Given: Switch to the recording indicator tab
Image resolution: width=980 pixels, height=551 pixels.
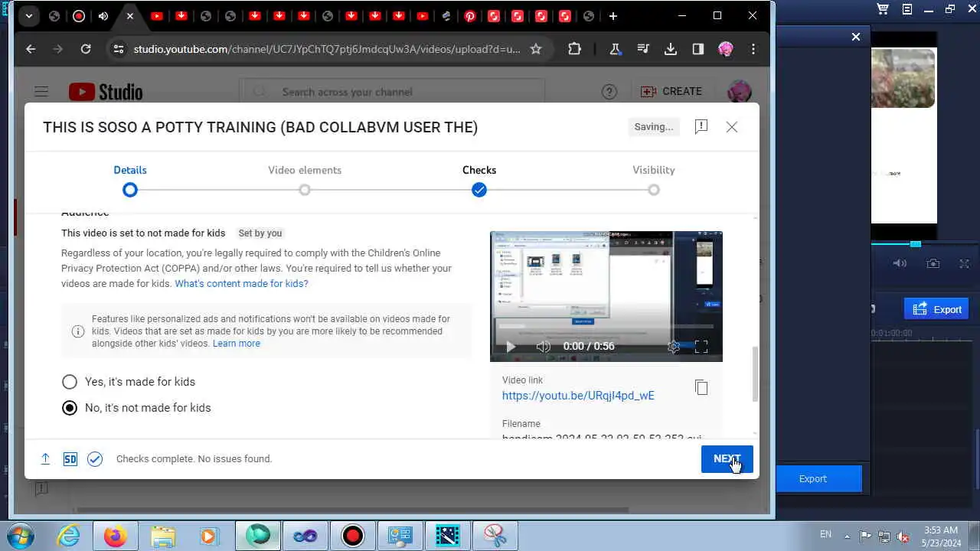Looking at the screenshot, I should coord(79,16).
